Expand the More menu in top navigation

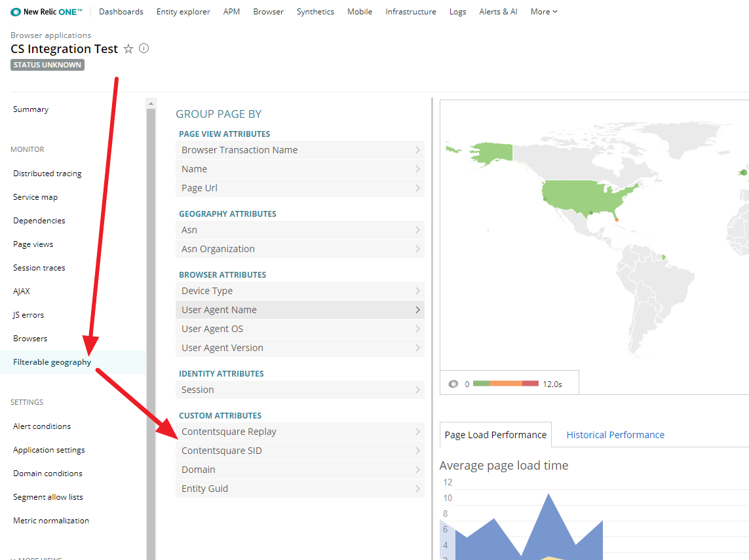544,12
